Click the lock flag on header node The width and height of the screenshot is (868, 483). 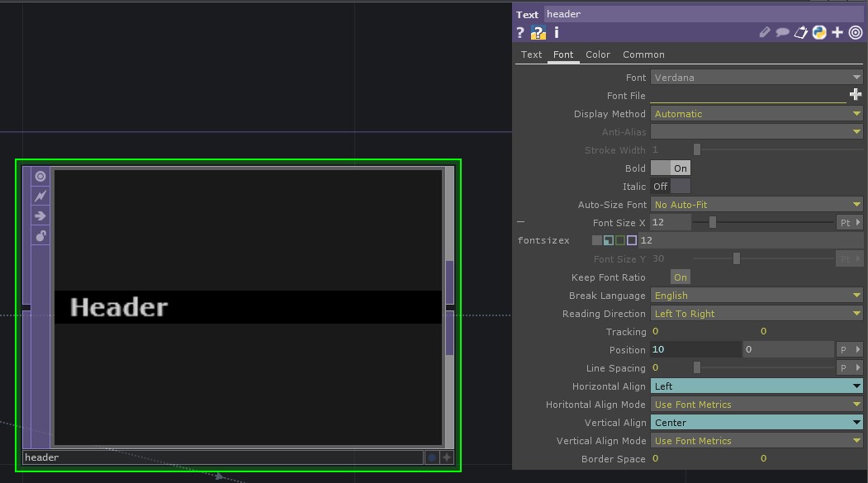click(x=40, y=236)
